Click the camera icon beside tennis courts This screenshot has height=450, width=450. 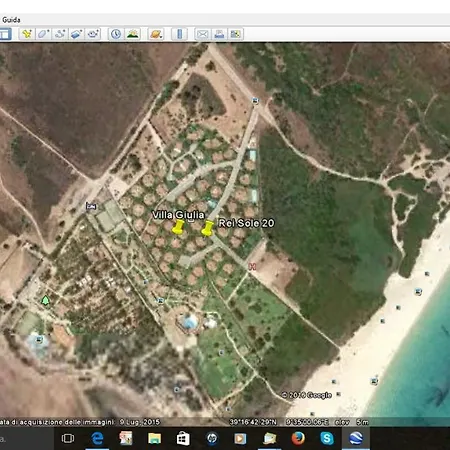(x=91, y=206)
